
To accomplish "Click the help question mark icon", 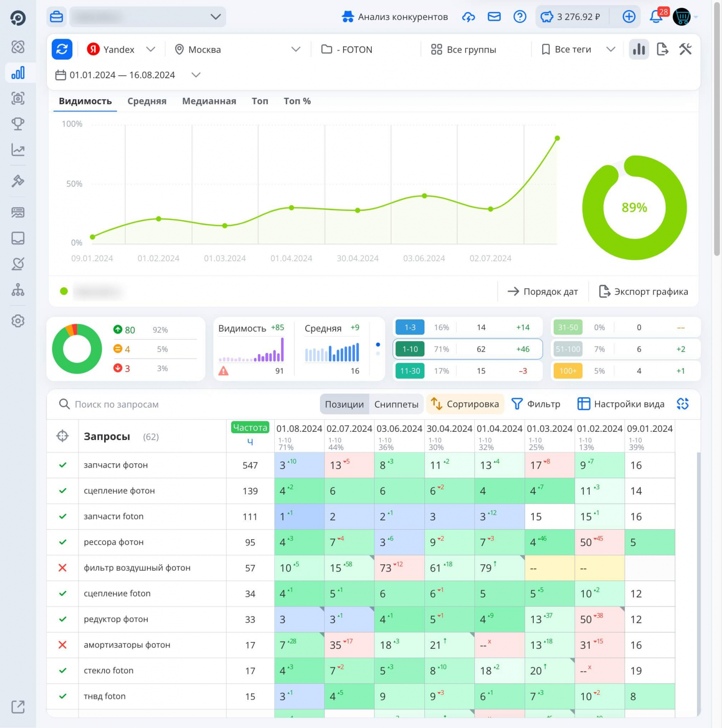I will [x=520, y=17].
